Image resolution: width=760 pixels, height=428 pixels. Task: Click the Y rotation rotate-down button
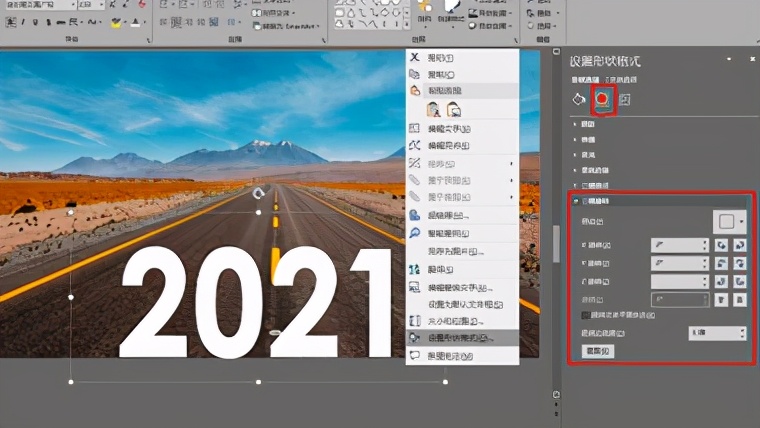pyautogui.click(x=740, y=263)
